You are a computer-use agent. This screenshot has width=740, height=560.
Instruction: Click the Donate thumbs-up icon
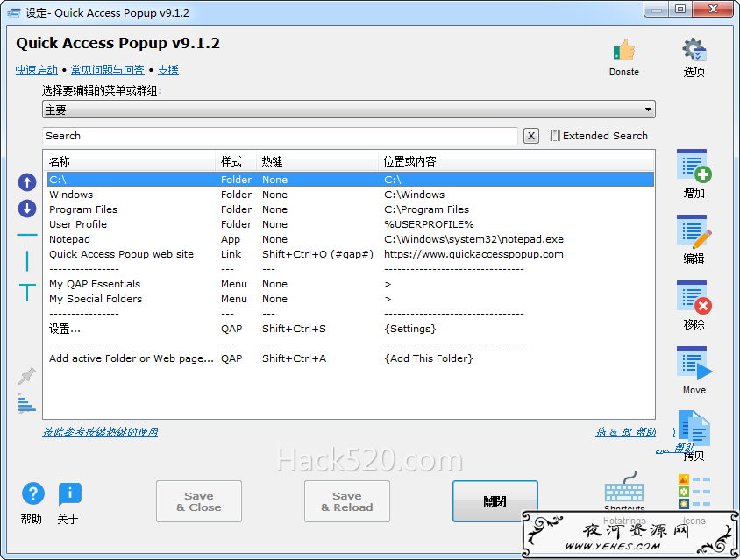pyautogui.click(x=623, y=50)
